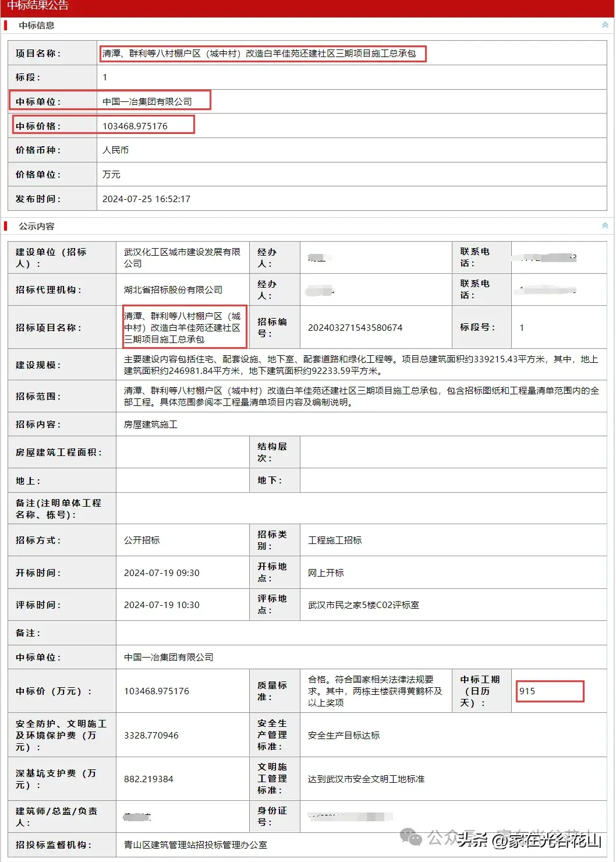616x862 pixels.
Task: Collapse the 中标信息 section using its chevron
Action: (x=605, y=25)
